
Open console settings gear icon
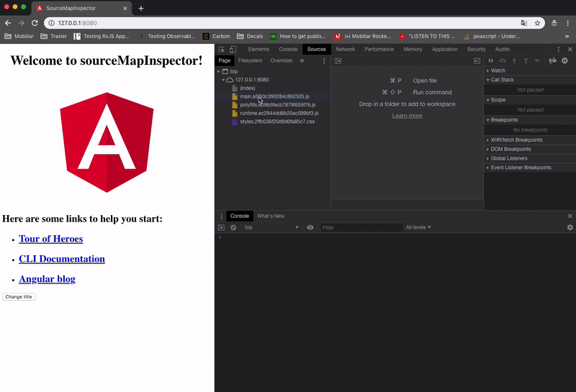tap(570, 227)
